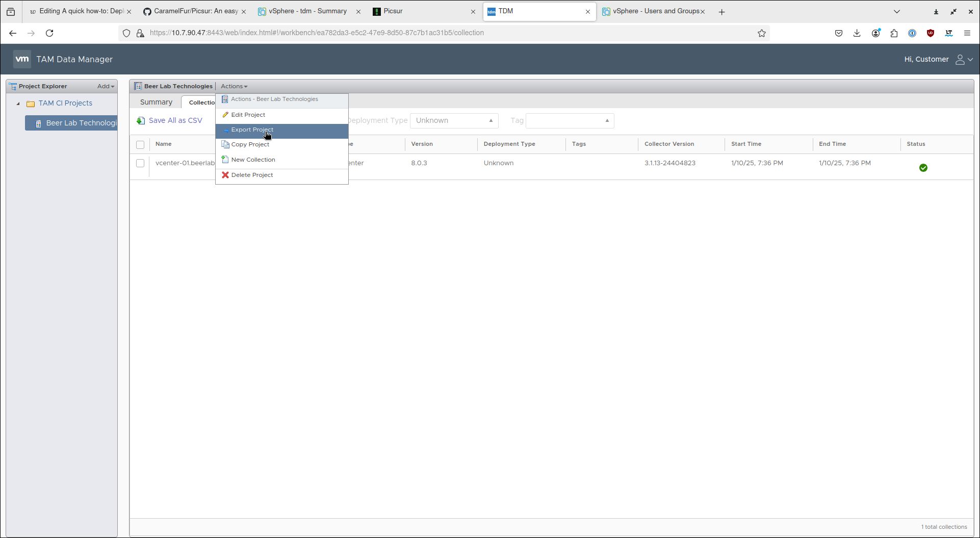
Task: Bookmark the page with the star icon
Action: tap(761, 33)
